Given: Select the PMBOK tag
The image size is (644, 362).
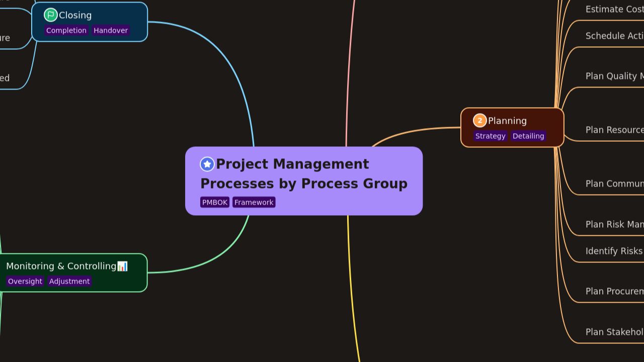Looking at the screenshot, I should tap(215, 202).
